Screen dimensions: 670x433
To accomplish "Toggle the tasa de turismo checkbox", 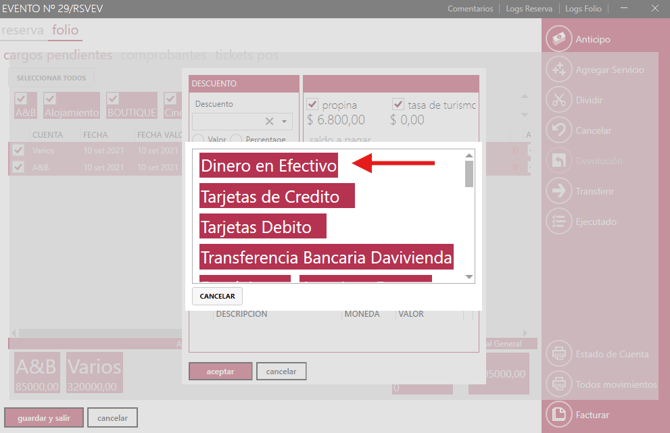I will point(398,104).
